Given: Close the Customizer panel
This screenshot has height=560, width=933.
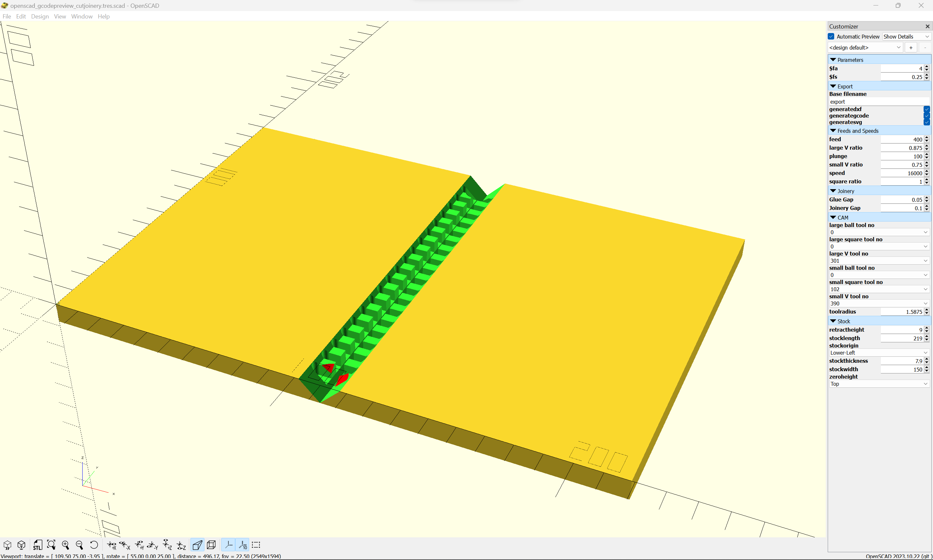Looking at the screenshot, I should (x=927, y=27).
